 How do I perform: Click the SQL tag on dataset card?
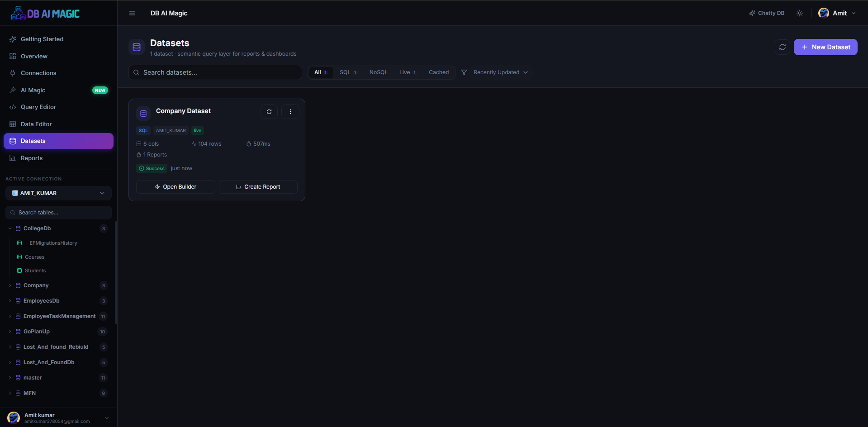[x=143, y=130]
